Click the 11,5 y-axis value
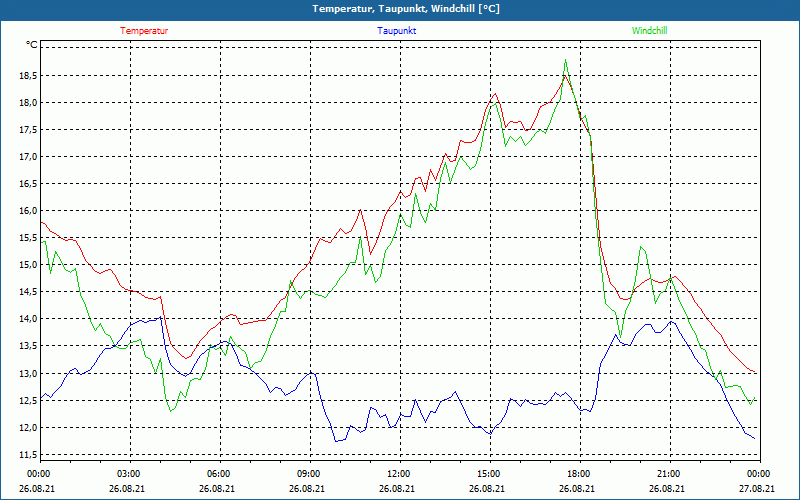The width and height of the screenshot is (800, 500). coord(29,455)
